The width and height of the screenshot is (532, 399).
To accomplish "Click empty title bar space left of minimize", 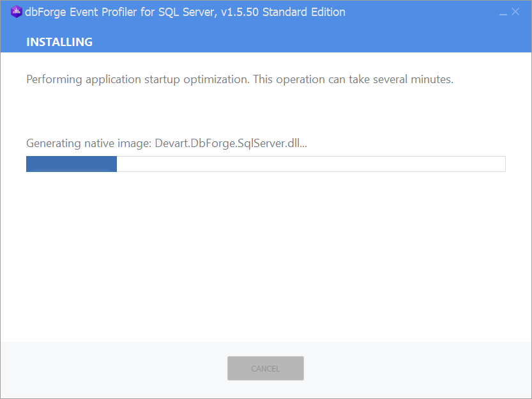I will point(421,12).
